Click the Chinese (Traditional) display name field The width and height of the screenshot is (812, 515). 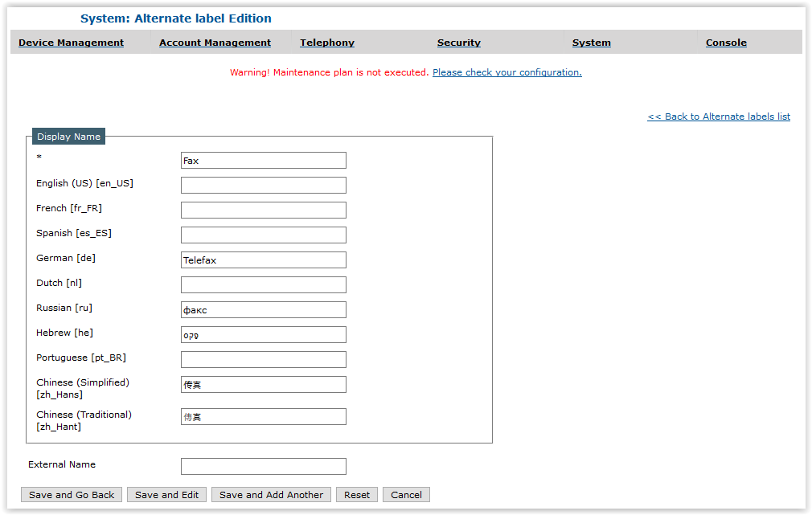pos(264,417)
